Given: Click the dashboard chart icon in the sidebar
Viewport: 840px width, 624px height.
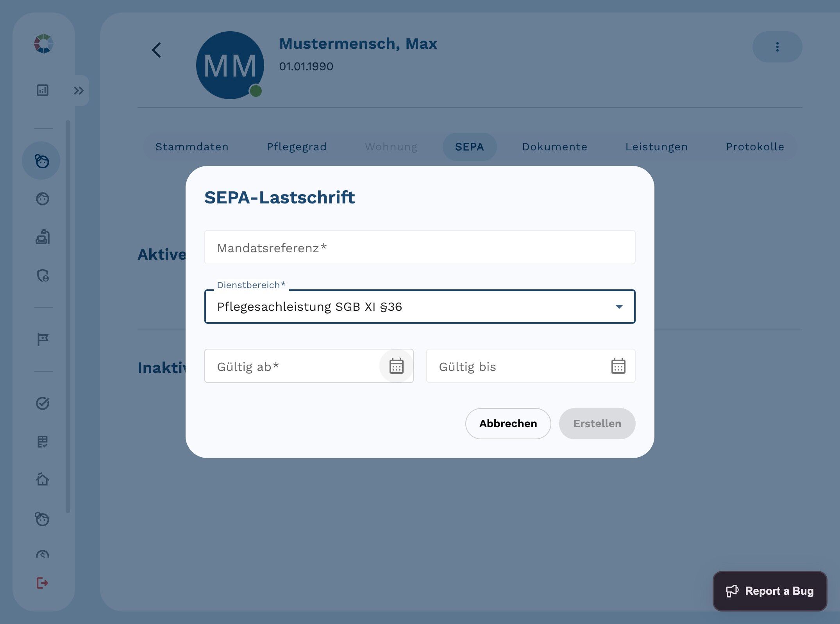Looking at the screenshot, I should click(43, 90).
